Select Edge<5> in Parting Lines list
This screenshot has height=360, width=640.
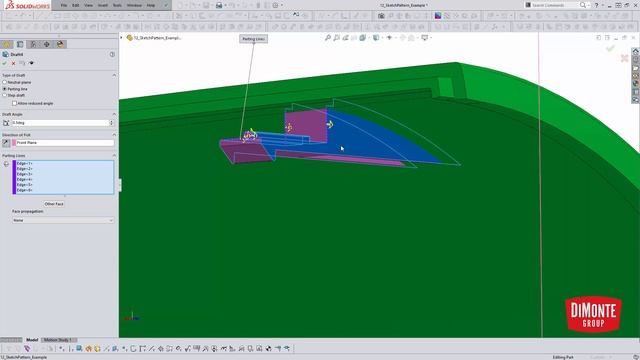(24, 184)
